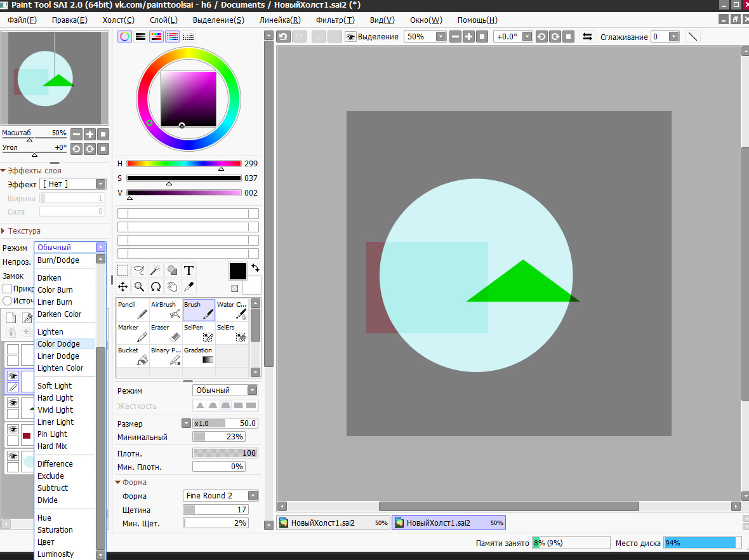Click the canvas horizontal scrollbar
Screen dimensions: 749x560
pyautogui.click(x=508, y=506)
